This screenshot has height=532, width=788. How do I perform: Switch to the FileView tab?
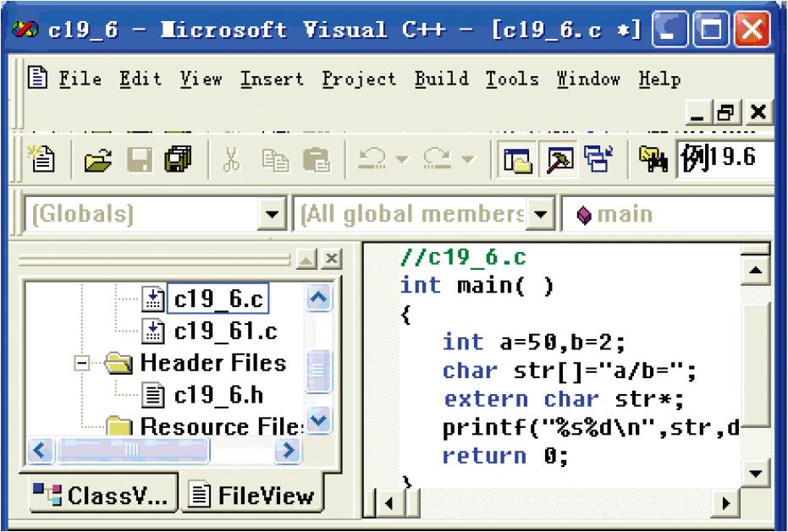pos(252,495)
